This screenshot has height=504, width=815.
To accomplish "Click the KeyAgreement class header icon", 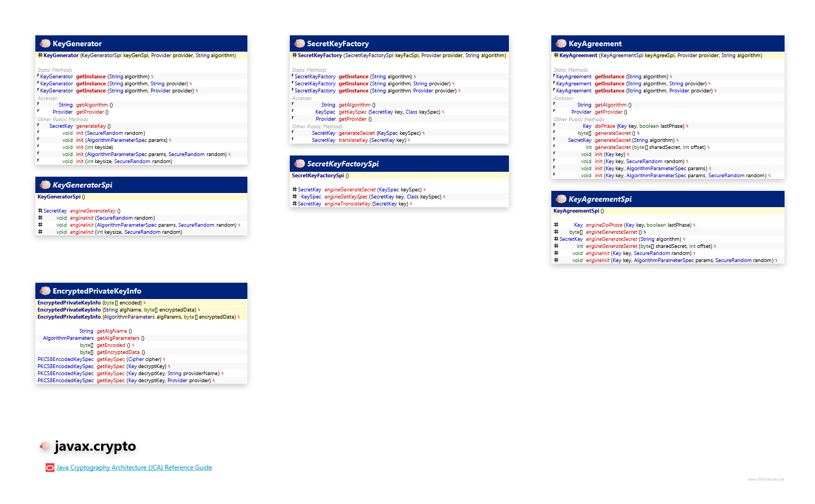I will (561, 43).
